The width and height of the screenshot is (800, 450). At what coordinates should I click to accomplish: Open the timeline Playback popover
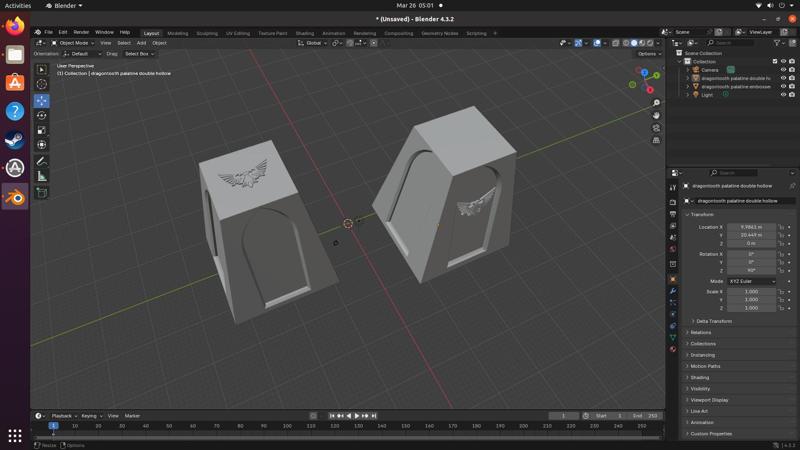pos(63,416)
